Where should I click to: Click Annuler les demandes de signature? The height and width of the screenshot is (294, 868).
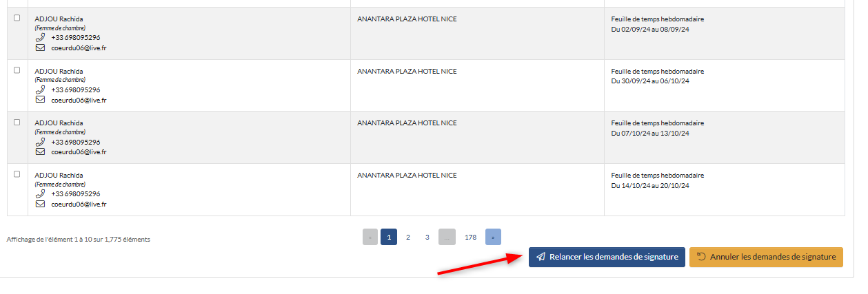coord(766,257)
